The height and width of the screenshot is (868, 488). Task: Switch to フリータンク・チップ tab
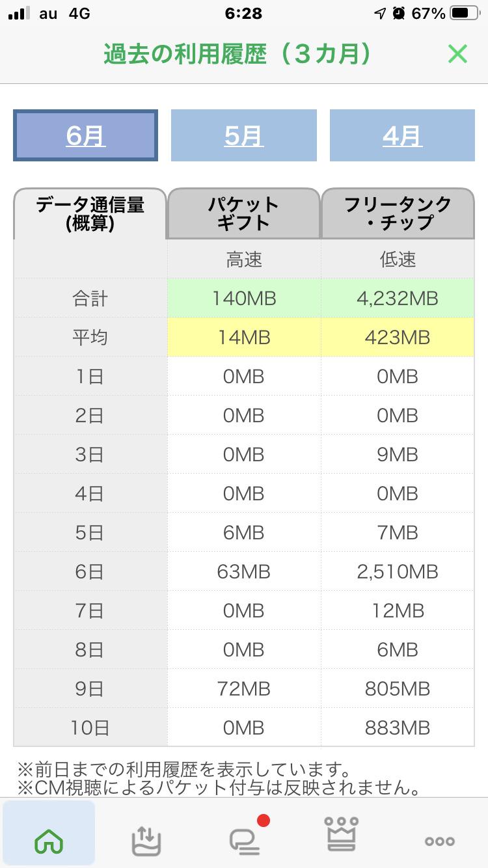coord(398,213)
